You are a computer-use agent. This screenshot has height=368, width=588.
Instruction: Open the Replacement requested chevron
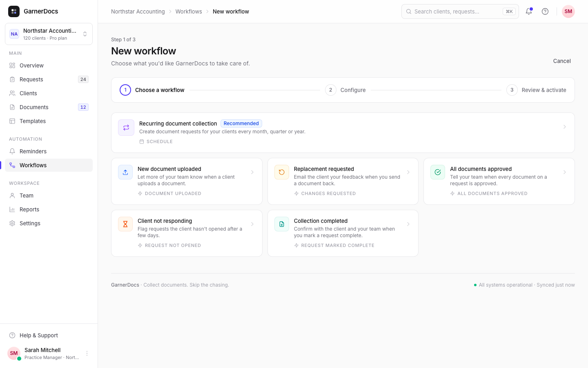point(408,172)
